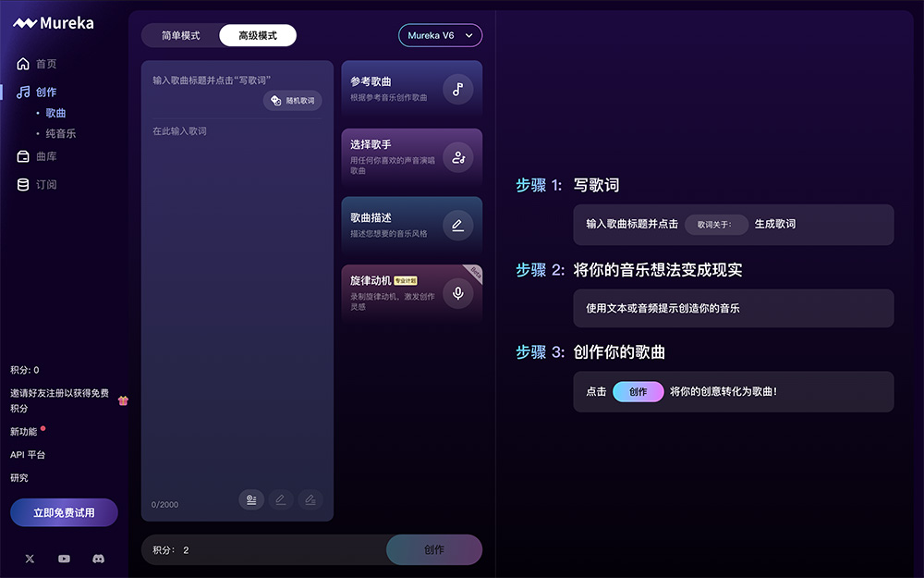
Task: Open 首页 home page in sidebar
Action: pos(37,64)
